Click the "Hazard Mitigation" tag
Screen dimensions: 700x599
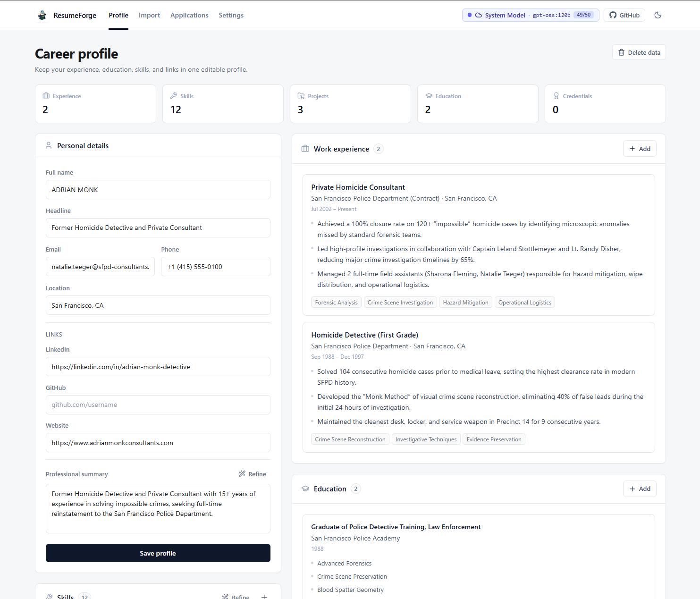pyautogui.click(x=465, y=303)
